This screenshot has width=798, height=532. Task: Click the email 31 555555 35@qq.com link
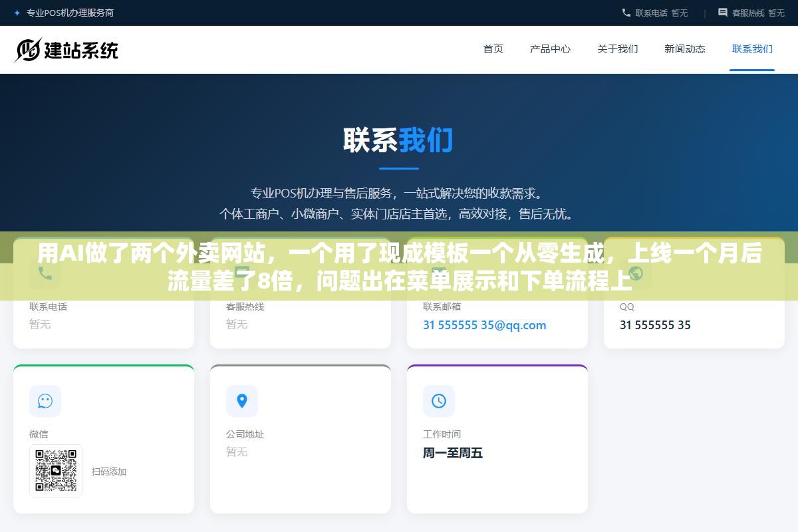[485, 325]
